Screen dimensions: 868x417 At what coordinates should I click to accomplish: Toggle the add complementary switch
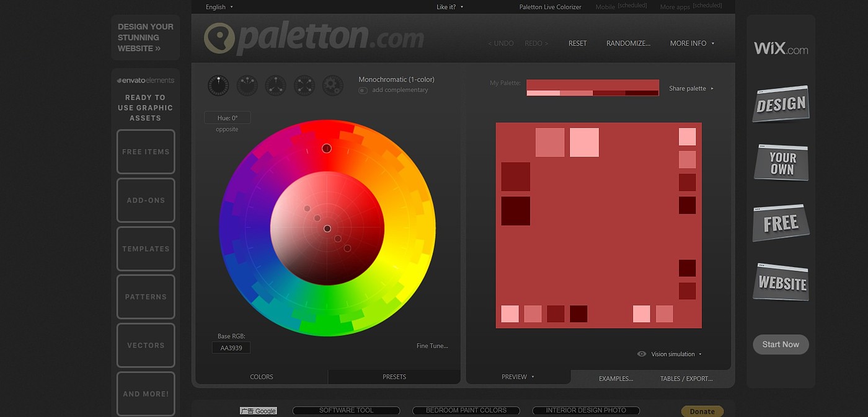coord(363,90)
